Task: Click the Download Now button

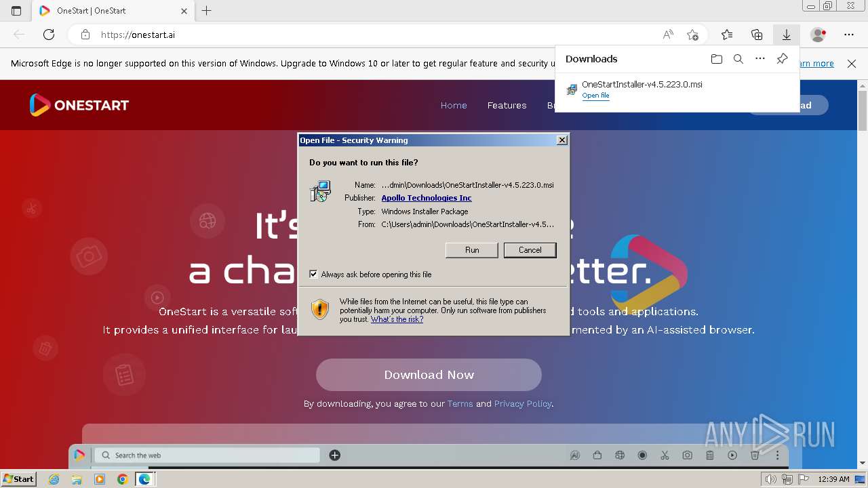Action: point(429,375)
